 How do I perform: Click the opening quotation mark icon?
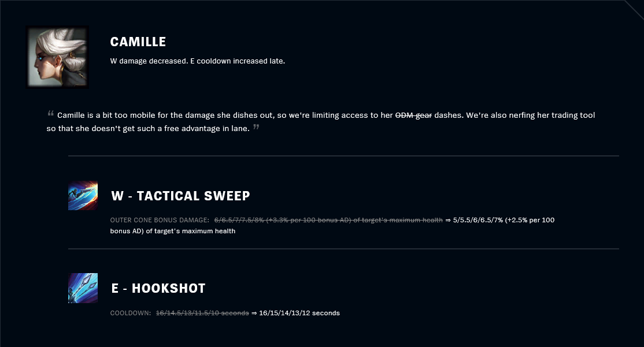[x=50, y=113]
